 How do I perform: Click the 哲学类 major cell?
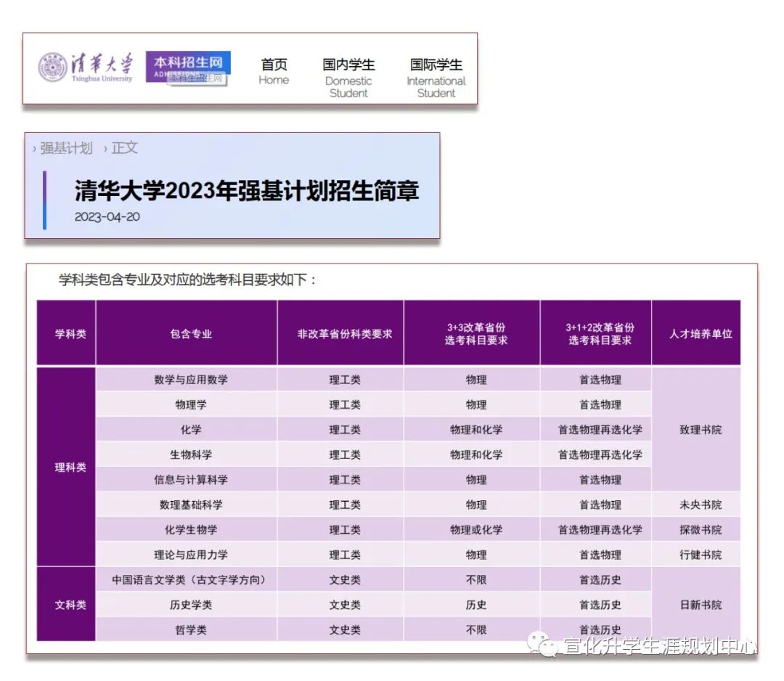(x=186, y=629)
